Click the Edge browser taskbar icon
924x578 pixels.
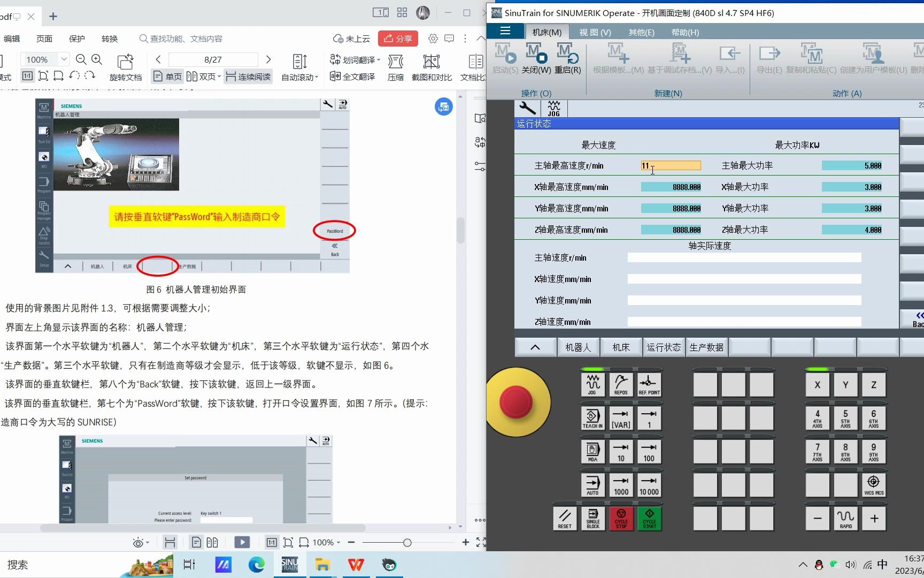(x=256, y=565)
